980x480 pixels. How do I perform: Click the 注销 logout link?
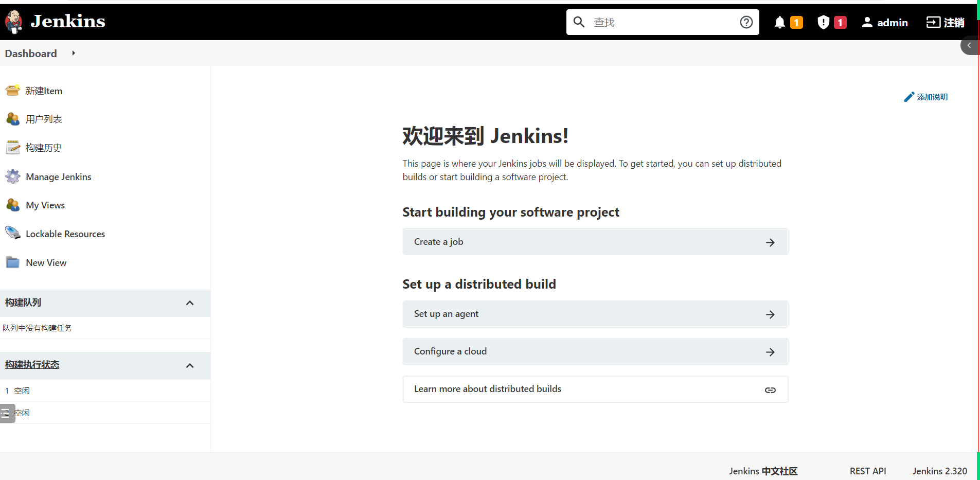(954, 23)
